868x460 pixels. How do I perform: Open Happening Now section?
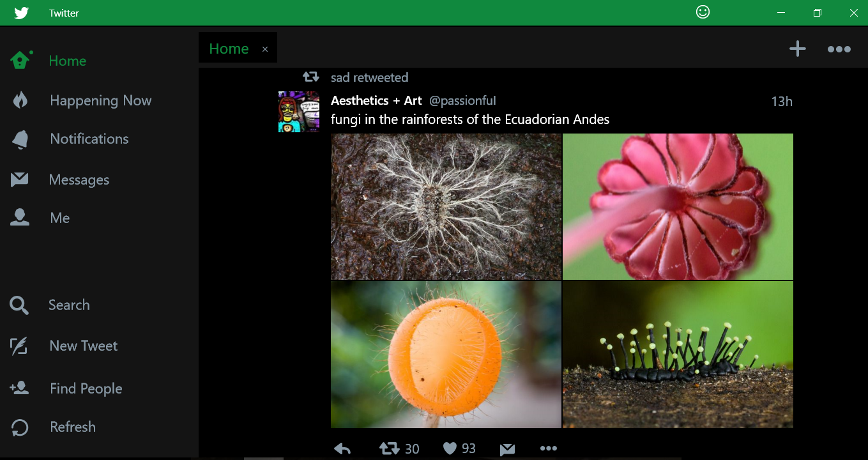[101, 100]
